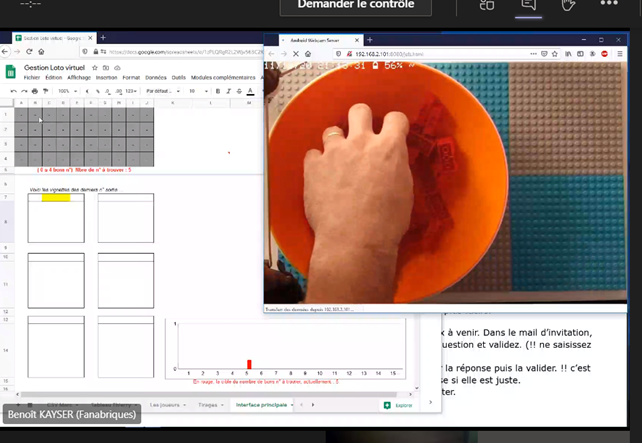Print the spreadsheet
Image resolution: width=642 pixels, height=443 pixels.
35,91
